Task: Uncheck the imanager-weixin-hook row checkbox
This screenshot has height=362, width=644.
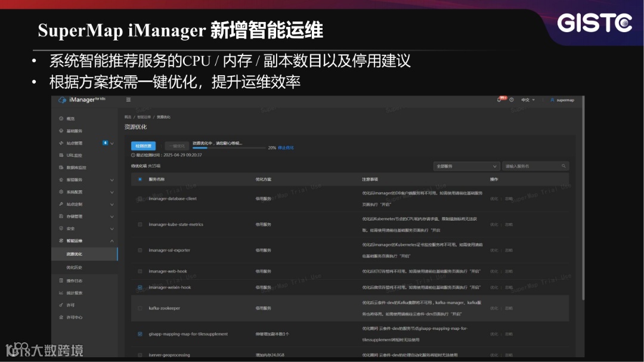Action: [x=140, y=287]
